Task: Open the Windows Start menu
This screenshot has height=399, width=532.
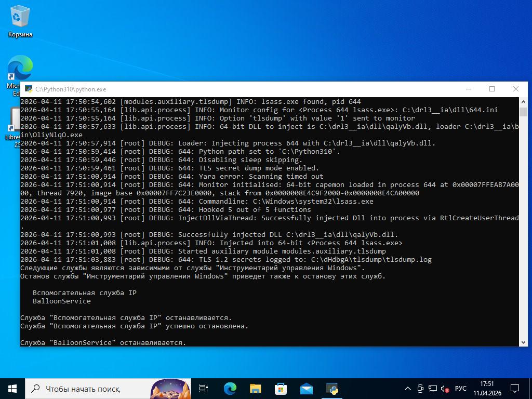Action: click(12, 389)
